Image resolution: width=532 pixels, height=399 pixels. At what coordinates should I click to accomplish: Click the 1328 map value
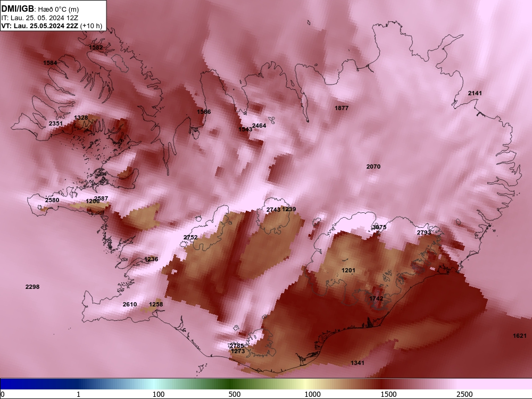[81, 118]
